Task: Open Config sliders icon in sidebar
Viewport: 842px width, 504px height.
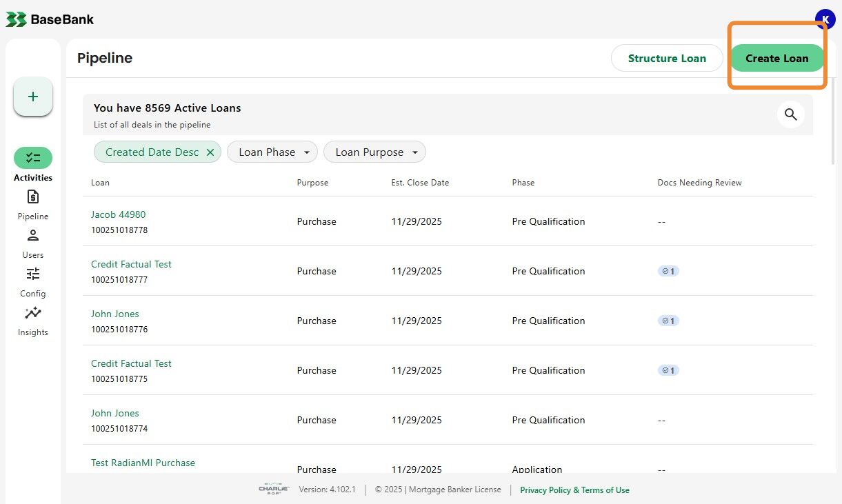Action: coord(33,274)
